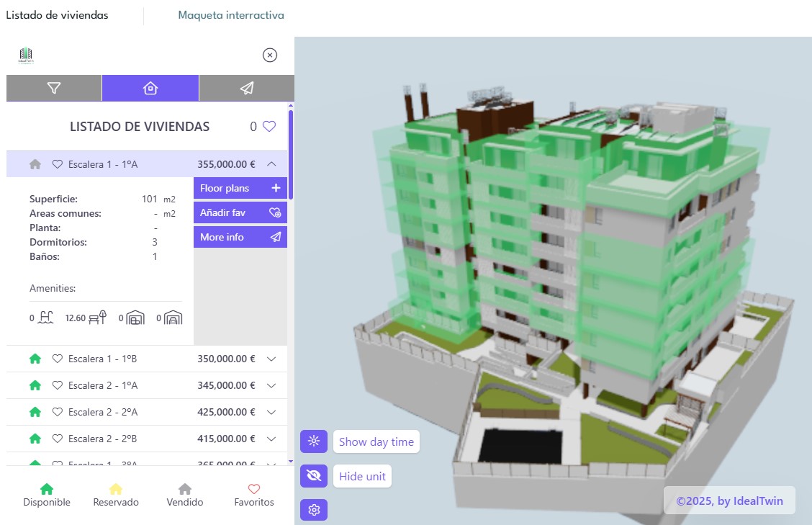Open the filter tab with funnel icon

54,88
